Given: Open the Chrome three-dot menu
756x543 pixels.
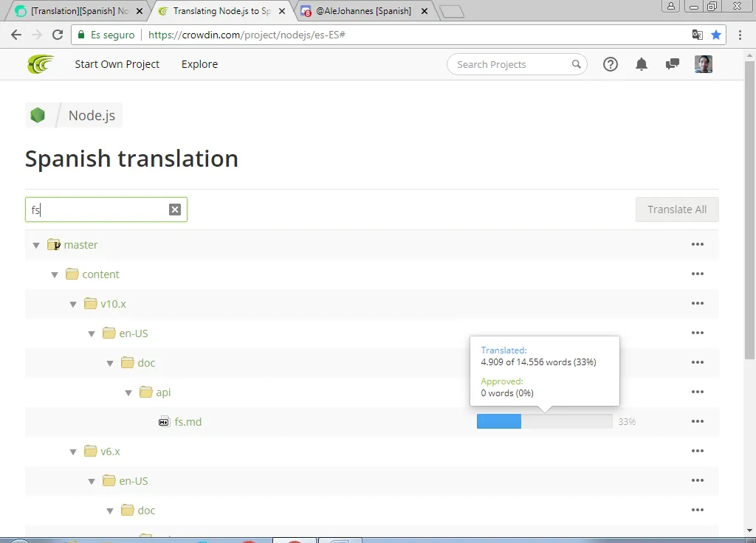Looking at the screenshot, I should coord(740,35).
